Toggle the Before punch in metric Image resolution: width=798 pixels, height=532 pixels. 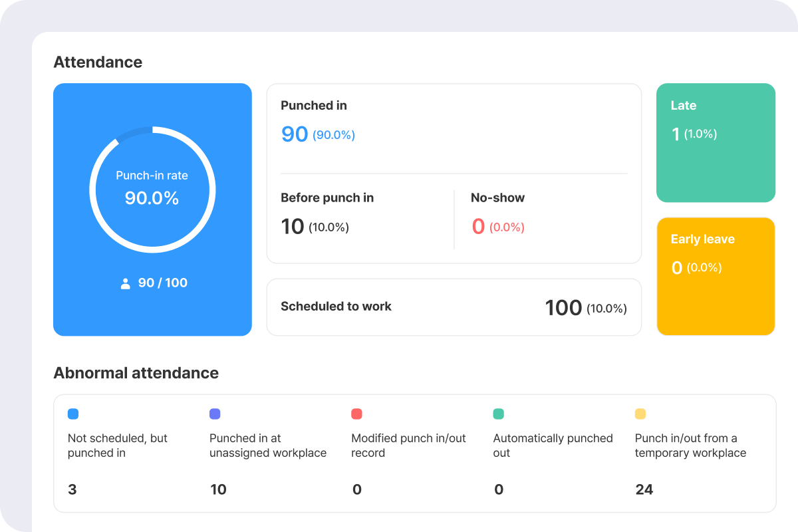click(326, 213)
